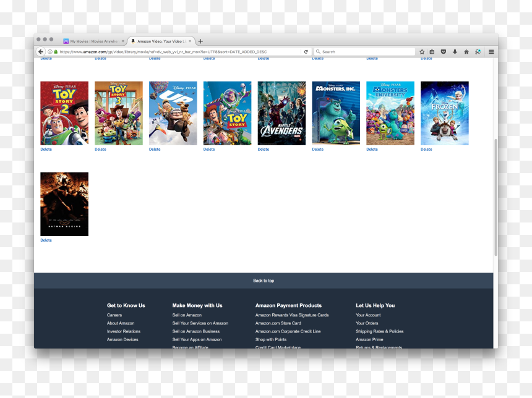Screen dimensions: 532x398
Task: Click the Back to top bar
Action: (x=264, y=281)
